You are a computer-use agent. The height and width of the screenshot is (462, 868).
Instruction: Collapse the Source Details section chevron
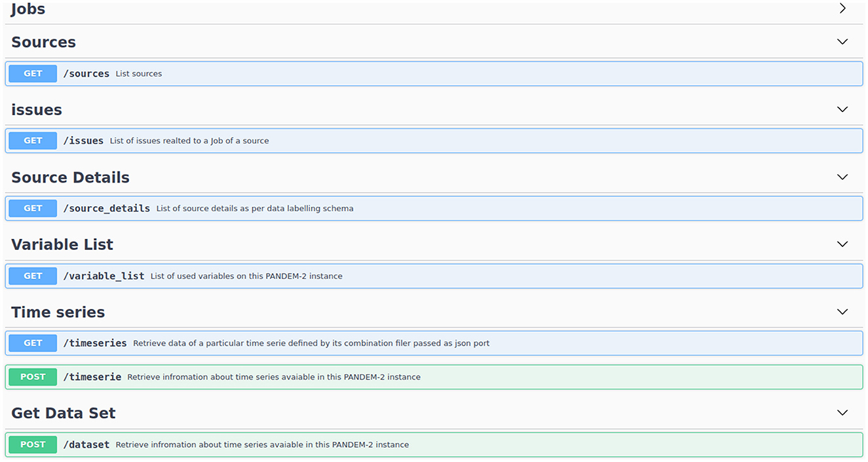842,177
